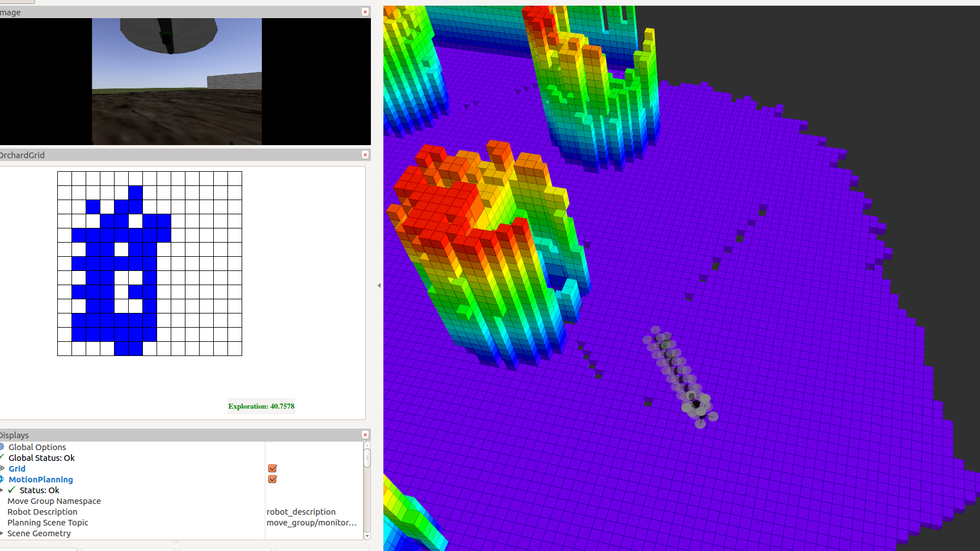Select the MotionPlanning display label
This screenshot has height=551, width=980.
tap(41, 480)
